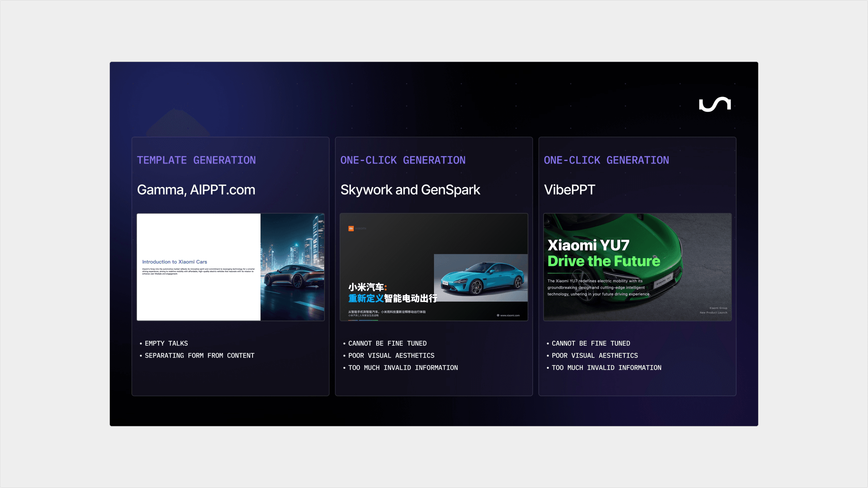Image resolution: width=868 pixels, height=488 pixels.
Task: Click the TEMPLATE GENERATION heading
Action: [x=196, y=160]
